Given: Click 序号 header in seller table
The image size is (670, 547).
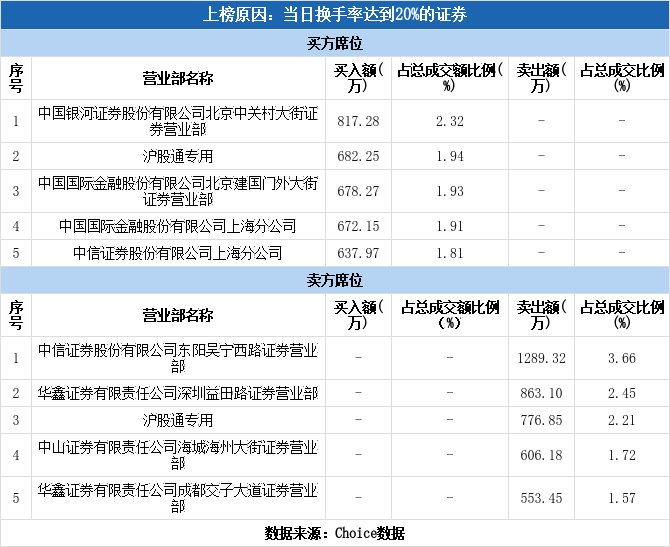Looking at the screenshot, I should [16, 315].
